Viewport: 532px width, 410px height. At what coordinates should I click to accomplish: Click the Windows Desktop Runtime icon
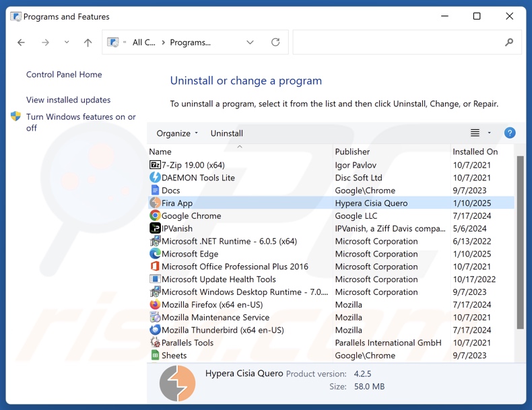[155, 292]
